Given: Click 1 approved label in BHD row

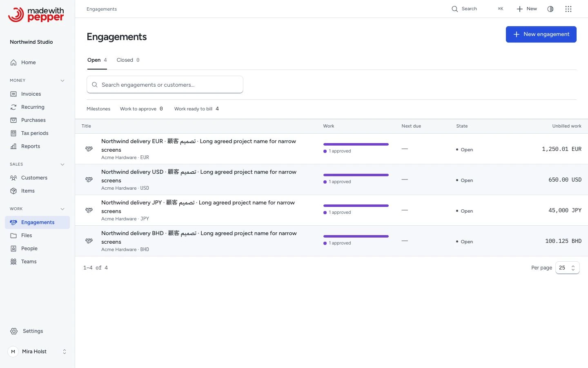Looking at the screenshot, I should 337,243.
